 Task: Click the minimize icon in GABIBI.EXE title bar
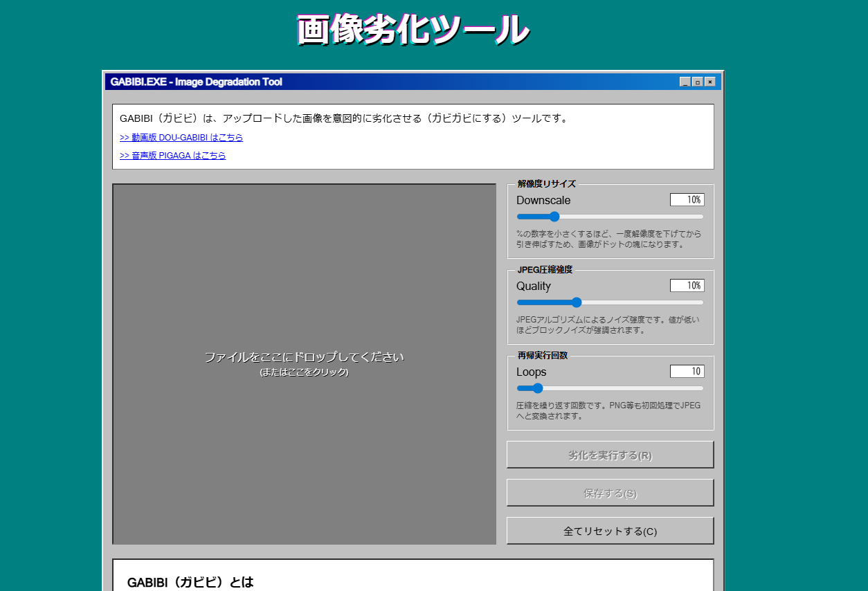[685, 82]
